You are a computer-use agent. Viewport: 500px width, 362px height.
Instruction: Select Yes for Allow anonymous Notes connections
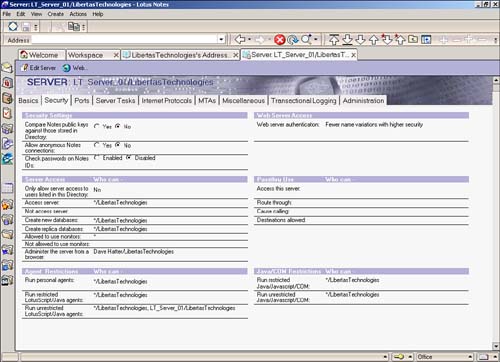tap(97, 145)
